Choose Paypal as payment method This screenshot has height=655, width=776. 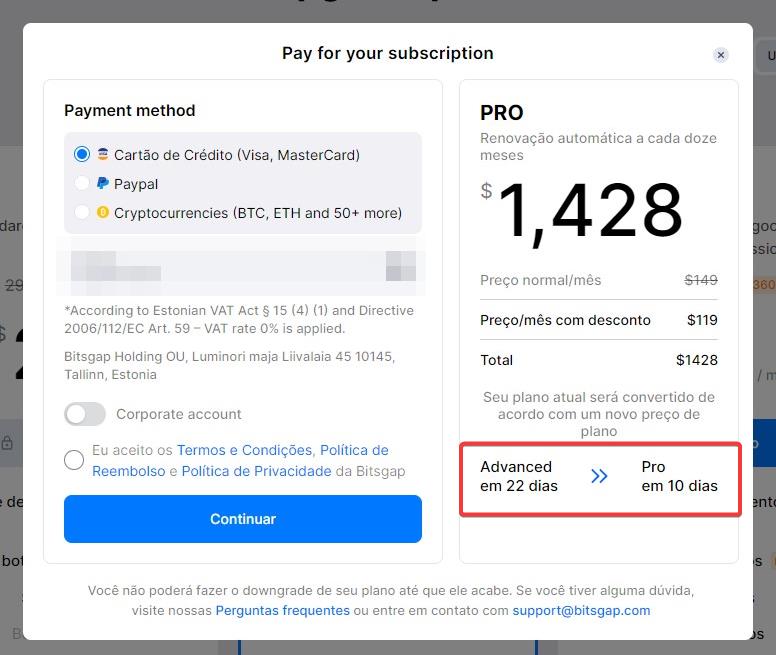pyautogui.click(x=82, y=184)
